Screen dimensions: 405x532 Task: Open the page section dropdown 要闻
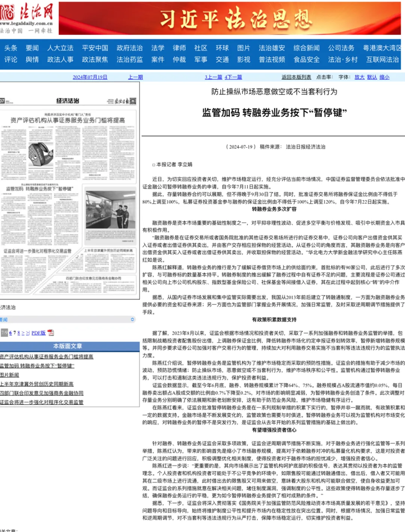coord(67,320)
